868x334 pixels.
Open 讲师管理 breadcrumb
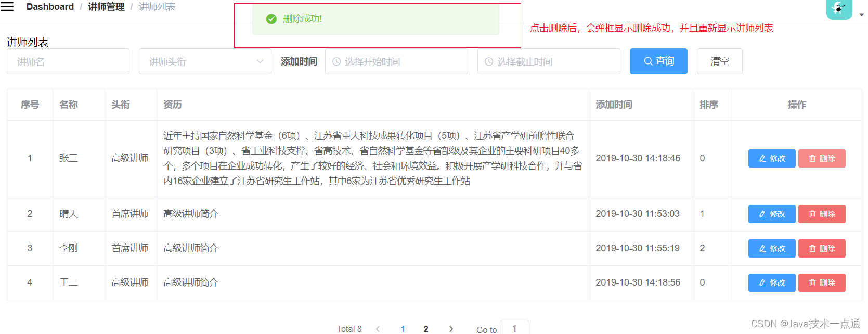click(x=106, y=7)
